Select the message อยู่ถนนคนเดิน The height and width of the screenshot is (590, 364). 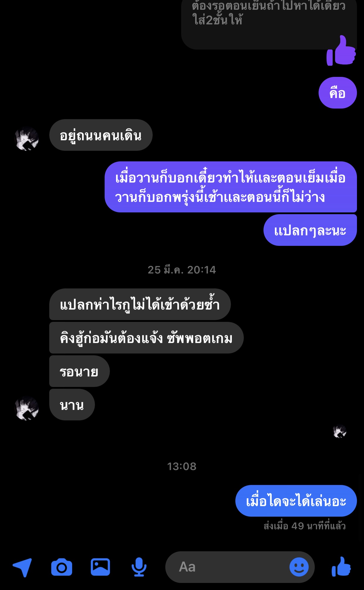[101, 135]
